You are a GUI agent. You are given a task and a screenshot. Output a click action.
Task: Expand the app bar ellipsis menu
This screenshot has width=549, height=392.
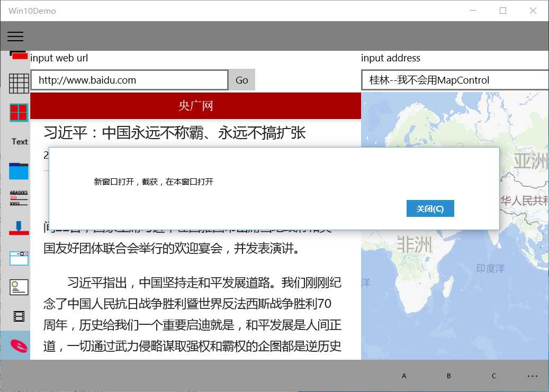pyautogui.click(x=532, y=376)
